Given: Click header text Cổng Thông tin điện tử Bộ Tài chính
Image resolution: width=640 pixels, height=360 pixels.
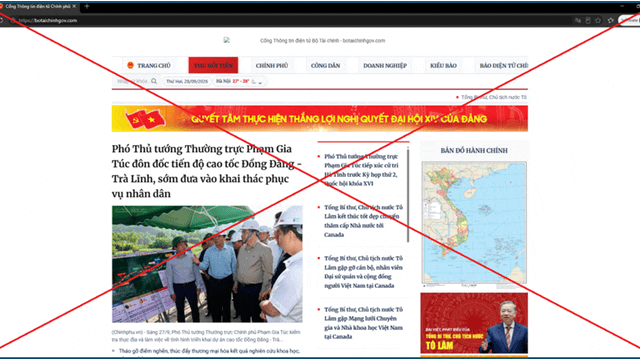Looking at the screenshot, I should click(322, 40).
